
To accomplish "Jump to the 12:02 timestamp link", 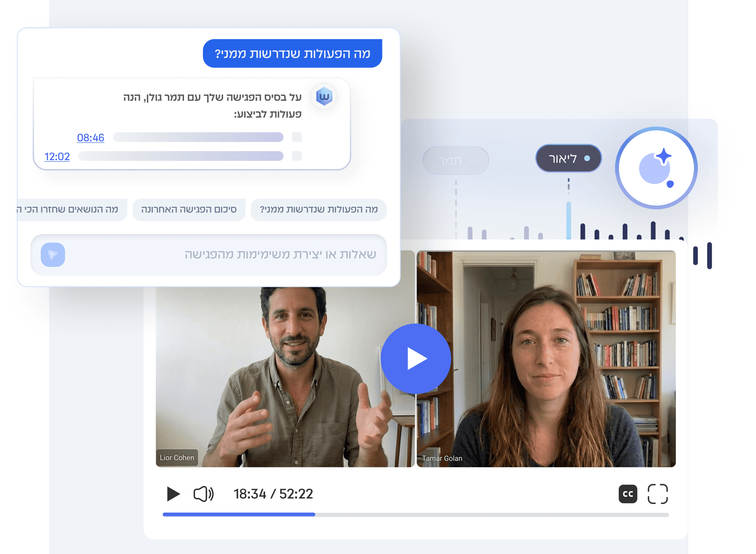I will [x=57, y=157].
